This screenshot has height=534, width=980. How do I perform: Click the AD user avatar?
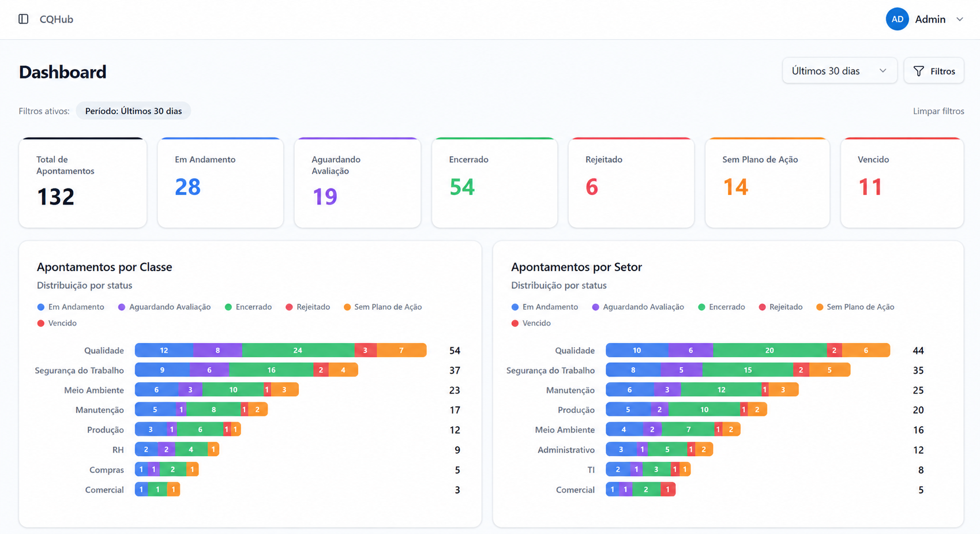tap(897, 19)
